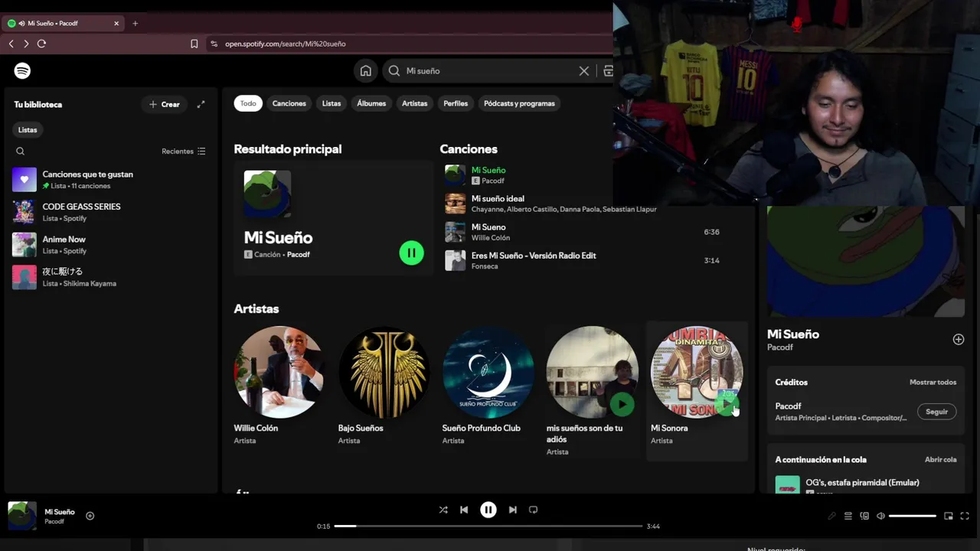980x551 pixels.
Task: Switch to the Canciones filter tab
Action: click(x=289, y=103)
